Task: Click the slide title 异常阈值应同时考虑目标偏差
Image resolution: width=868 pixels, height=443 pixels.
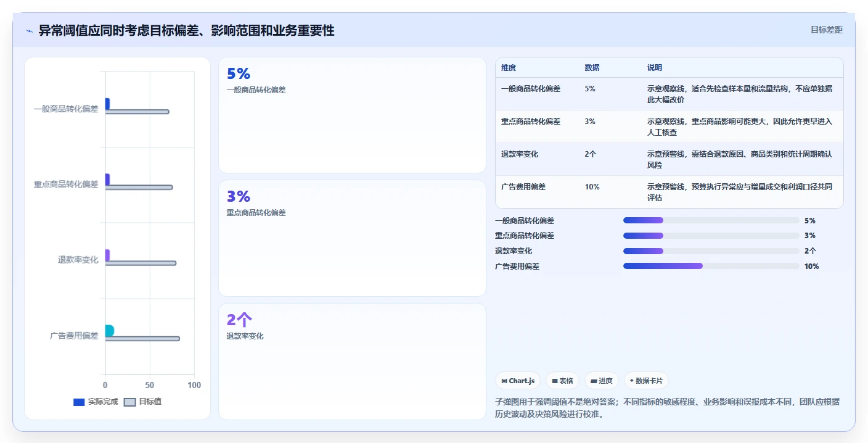Action: pyautogui.click(x=187, y=31)
